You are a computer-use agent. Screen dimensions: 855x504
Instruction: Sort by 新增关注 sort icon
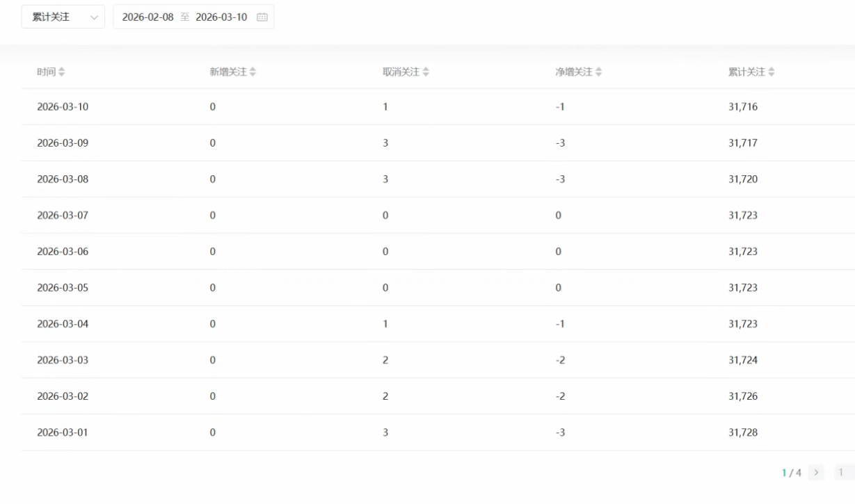click(253, 72)
